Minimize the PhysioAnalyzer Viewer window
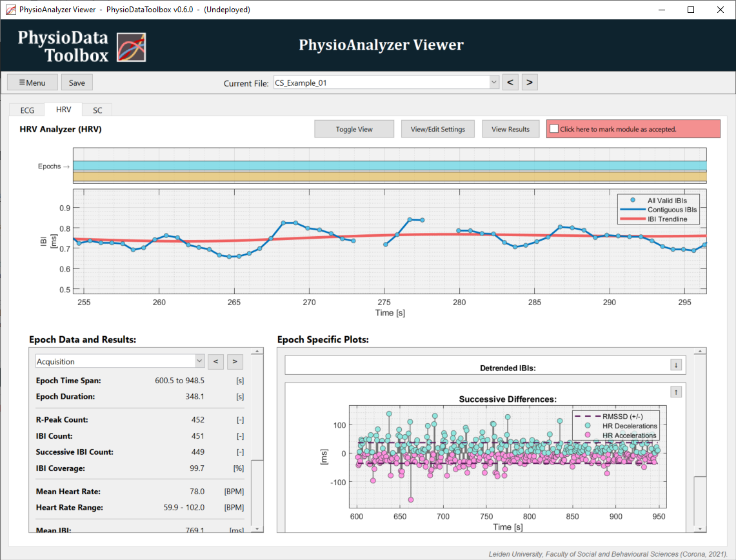 [662, 10]
